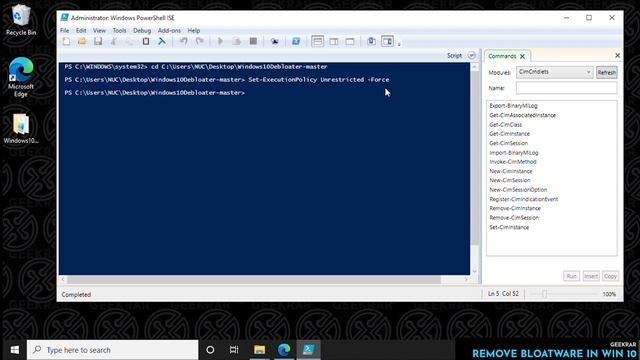The height and width of the screenshot is (360, 640).
Task: Select Get-CimAssociatedInstance in command list
Action: pyautogui.click(x=522, y=115)
